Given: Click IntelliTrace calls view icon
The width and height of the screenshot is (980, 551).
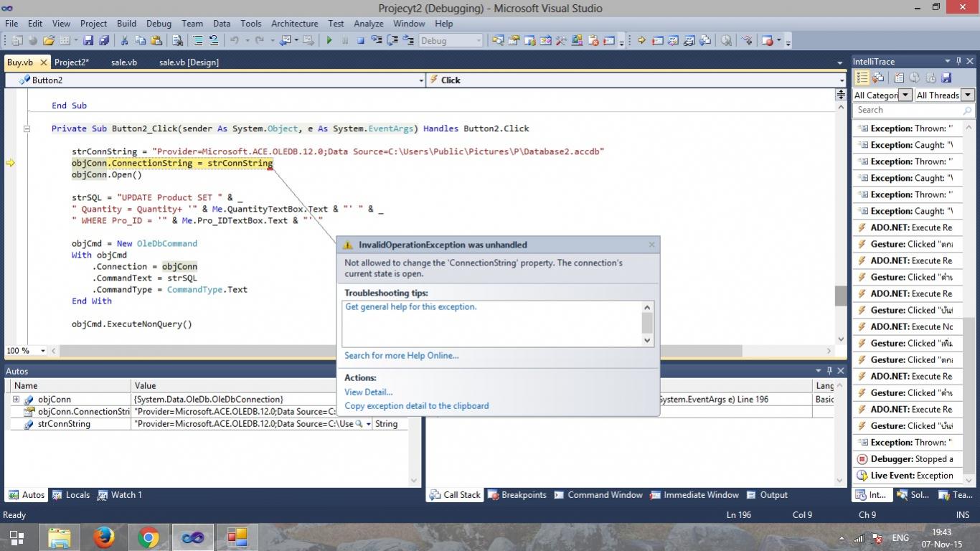Looking at the screenshot, I should pyautogui.click(x=878, y=77).
